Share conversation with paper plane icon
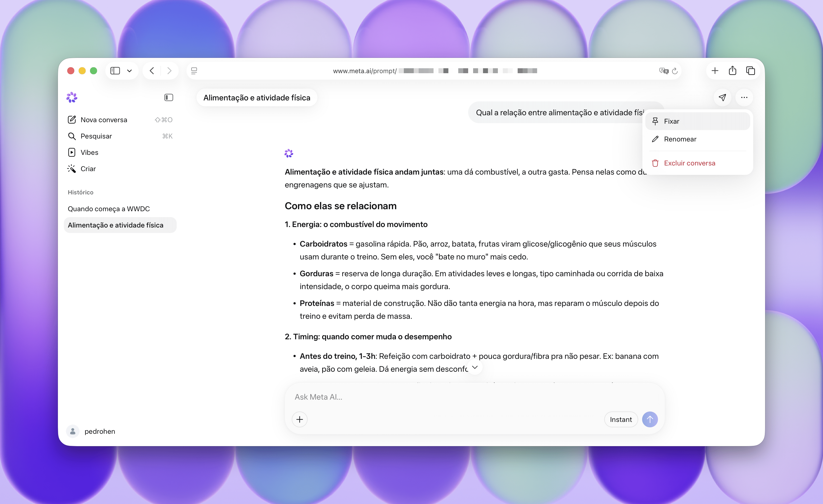This screenshot has height=504, width=823. [722, 97]
